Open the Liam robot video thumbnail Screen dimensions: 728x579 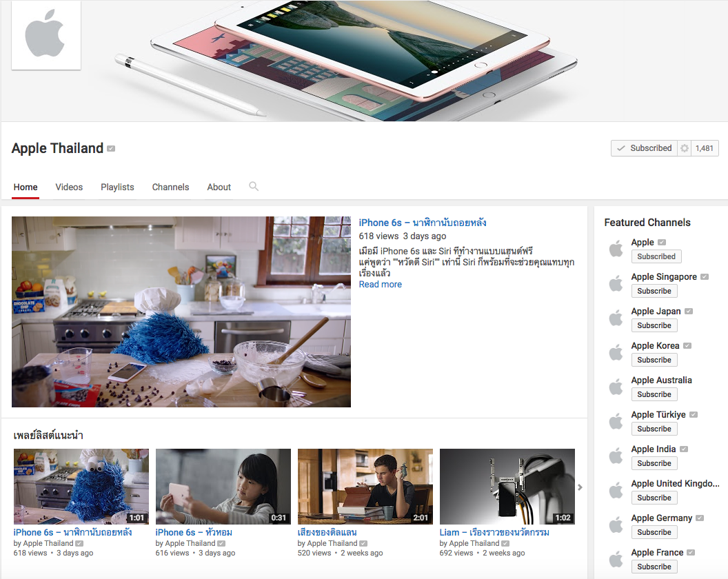pyautogui.click(x=507, y=487)
